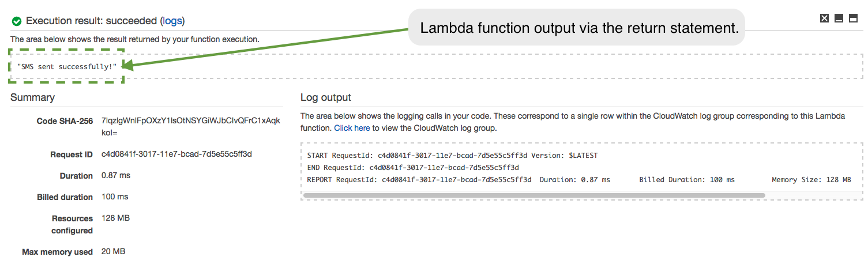This screenshot has width=868, height=268.
Task: Open the logs link in execution result
Action: [x=172, y=21]
